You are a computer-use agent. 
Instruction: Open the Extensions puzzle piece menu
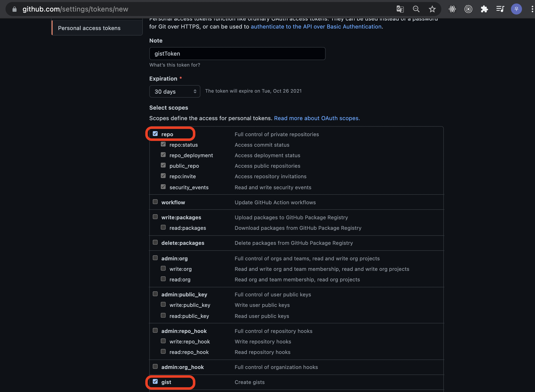484,9
